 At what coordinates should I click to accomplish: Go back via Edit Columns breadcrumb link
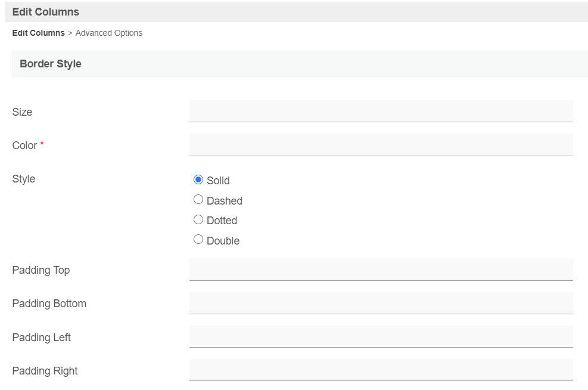point(38,33)
